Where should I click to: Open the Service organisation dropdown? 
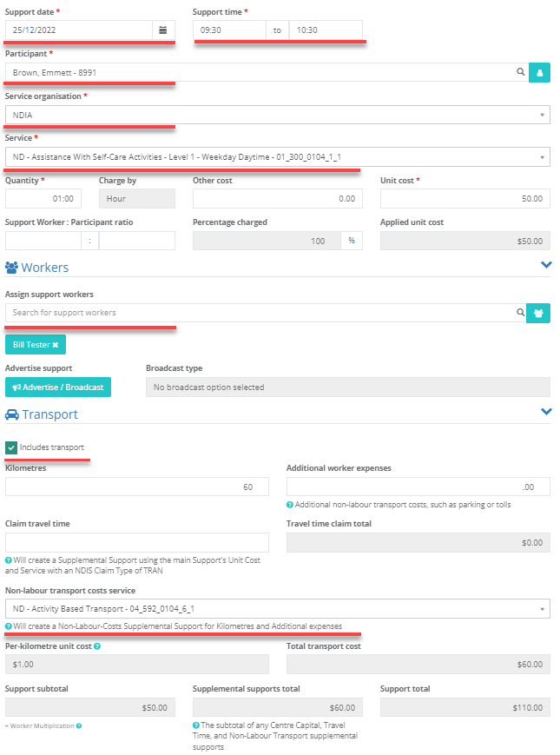click(278, 115)
